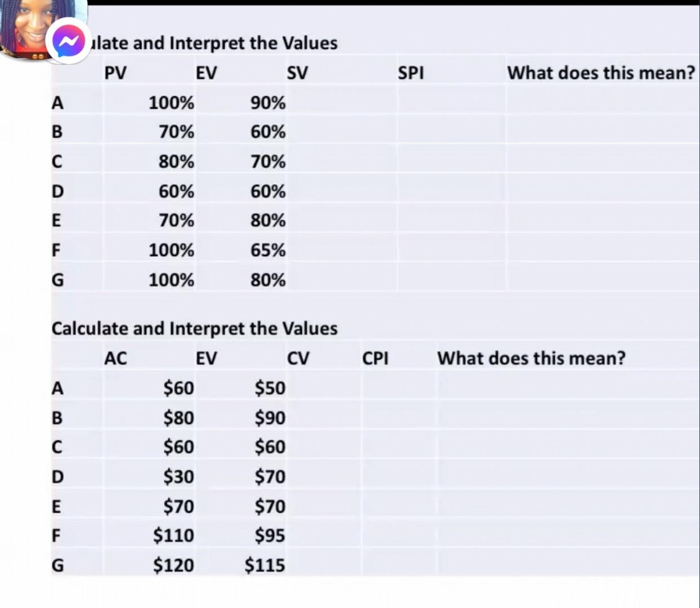Click the row label B in top table
This screenshot has width=700, height=608.
(56, 132)
